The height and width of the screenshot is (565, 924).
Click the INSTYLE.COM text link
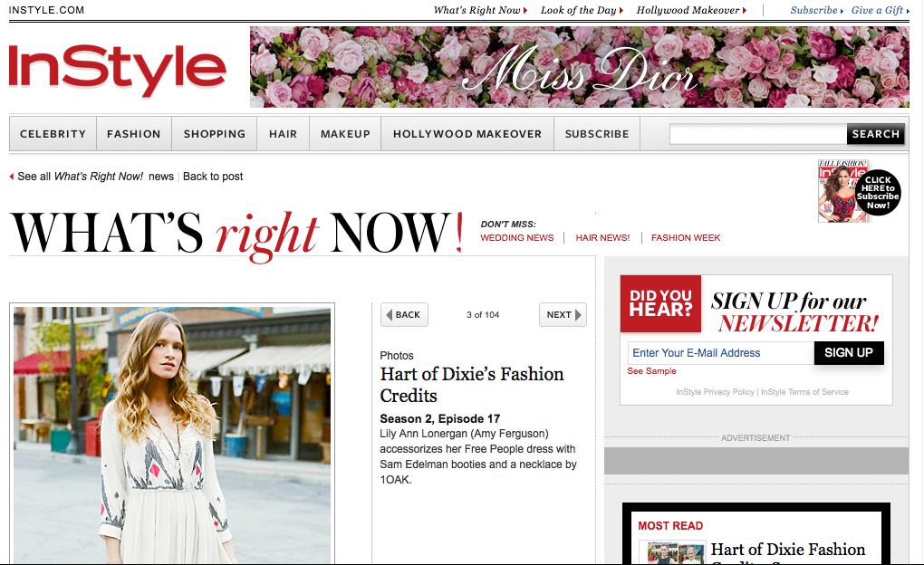coord(46,10)
